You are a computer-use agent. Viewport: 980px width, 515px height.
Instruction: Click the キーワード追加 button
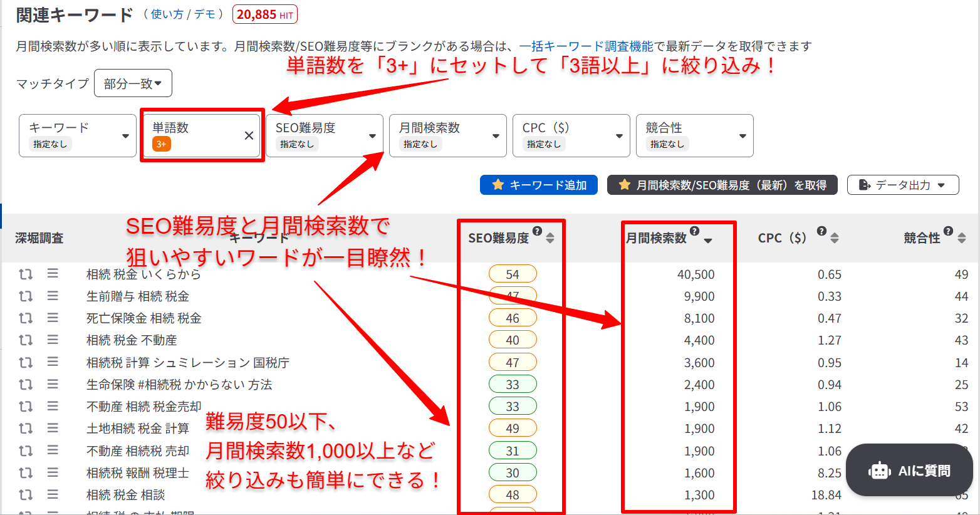(x=539, y=185)
